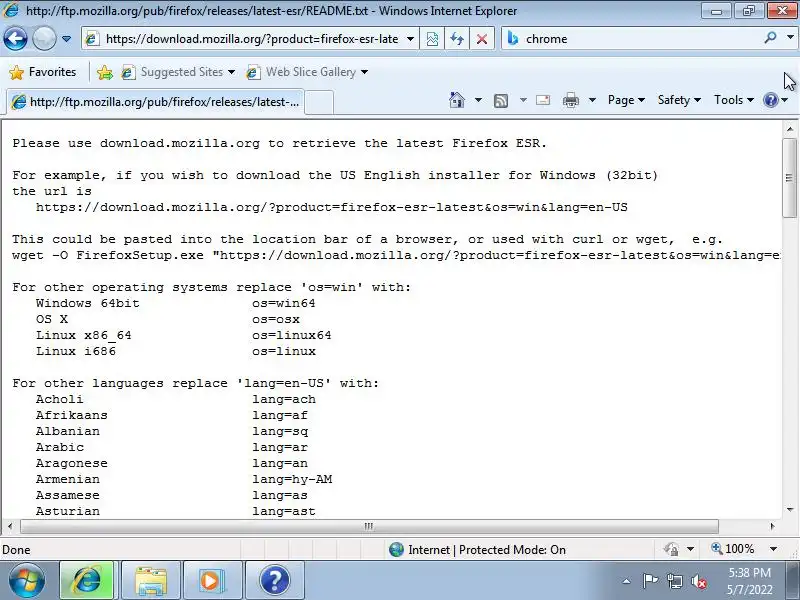The image size is (800, 600).
Task: Open the Tools menu
Action: [733, 99]
